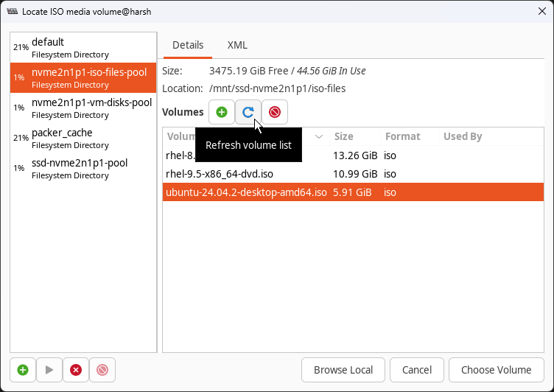
Task: Stop the pool with red X icon
Action: point(76,370)
